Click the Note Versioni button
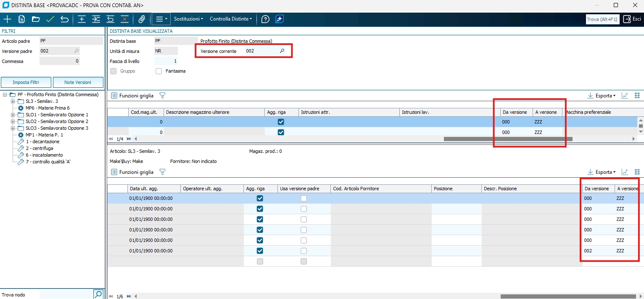 pyautogui.click(x=78, y=82)
